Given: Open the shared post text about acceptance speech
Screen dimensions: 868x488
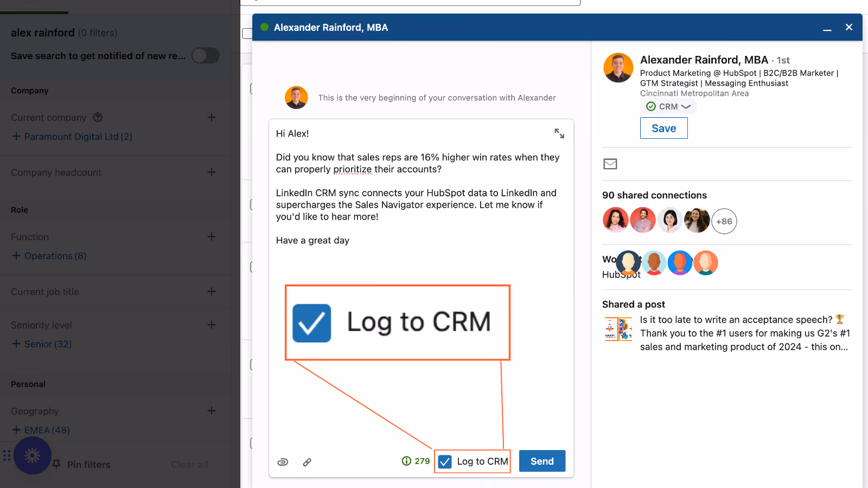Looking at the screenshot, I should point(745,333).
